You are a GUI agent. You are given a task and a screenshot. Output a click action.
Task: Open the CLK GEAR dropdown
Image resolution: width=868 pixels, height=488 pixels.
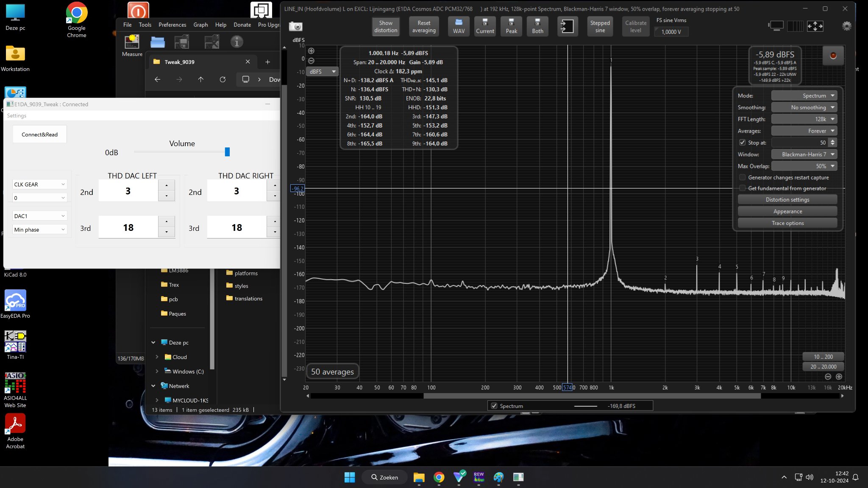pyautogui.click(x=39, y=184)
